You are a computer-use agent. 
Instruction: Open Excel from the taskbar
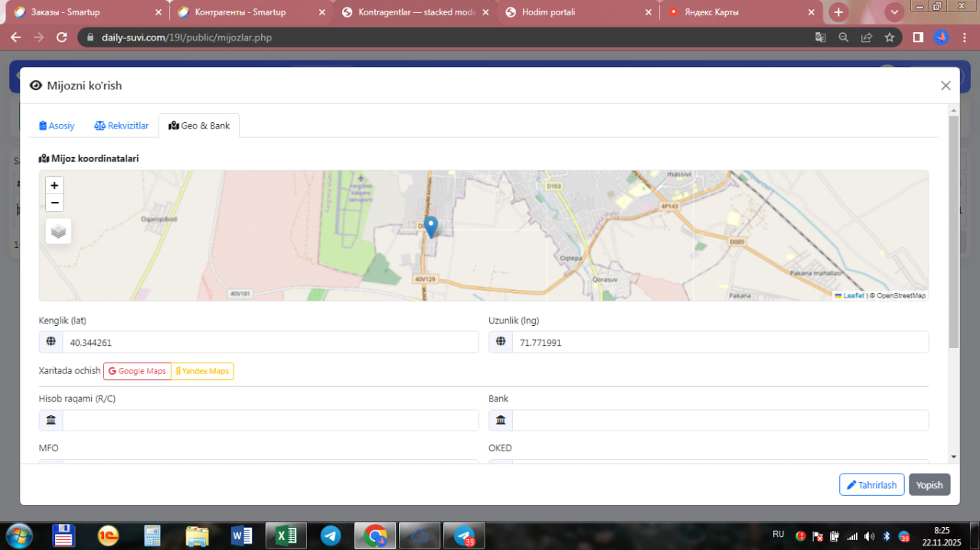(x=286, y=536)
